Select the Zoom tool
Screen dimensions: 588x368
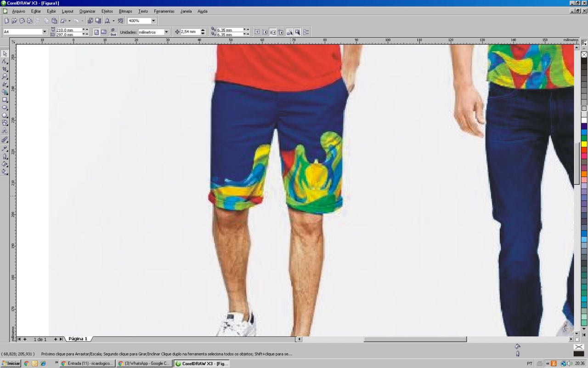pyautogui.click(x=5, y=76)
